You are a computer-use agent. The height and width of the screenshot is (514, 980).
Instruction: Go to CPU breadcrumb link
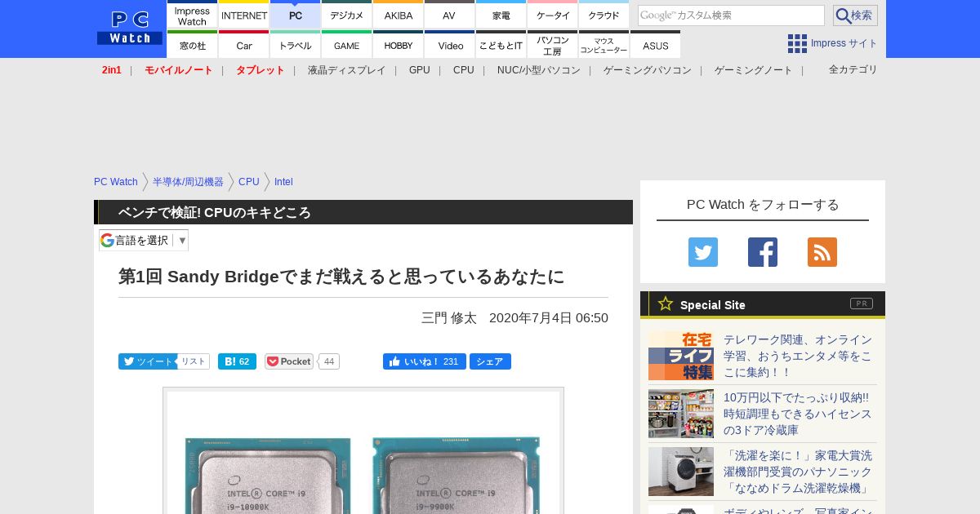coord(249,182)
